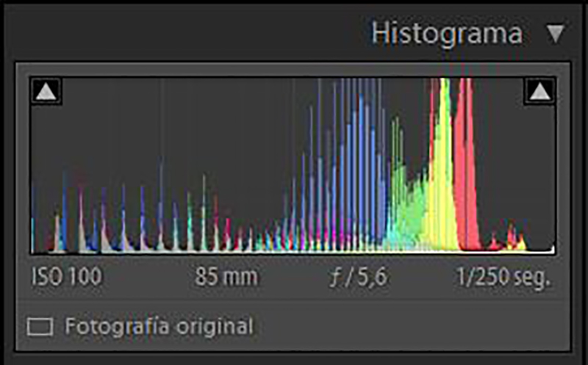
Task: Collapse the Histograma panel triangle
Action: click(556, 34)
